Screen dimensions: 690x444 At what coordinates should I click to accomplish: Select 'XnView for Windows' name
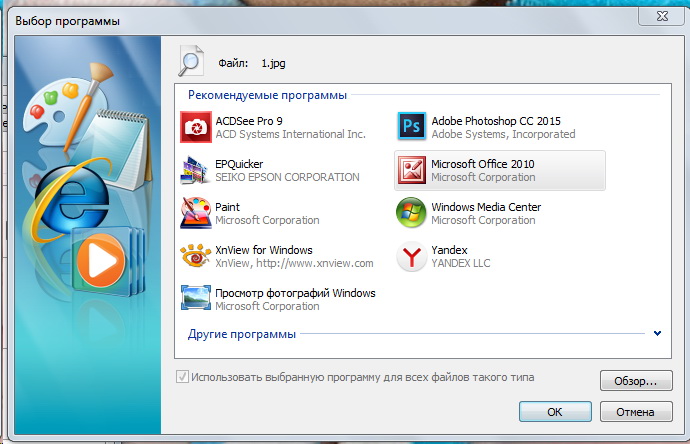264,250
